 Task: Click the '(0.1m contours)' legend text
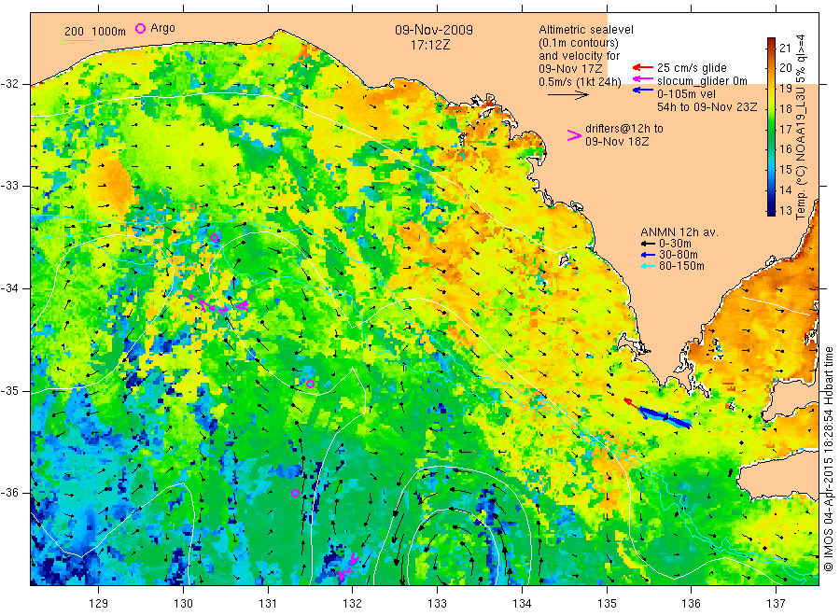coord(578,43)
